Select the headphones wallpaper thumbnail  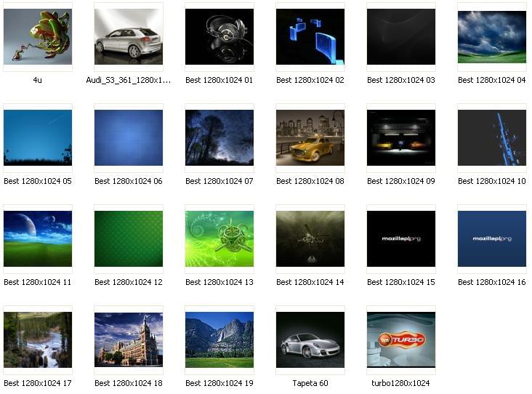tap(219, 36)
